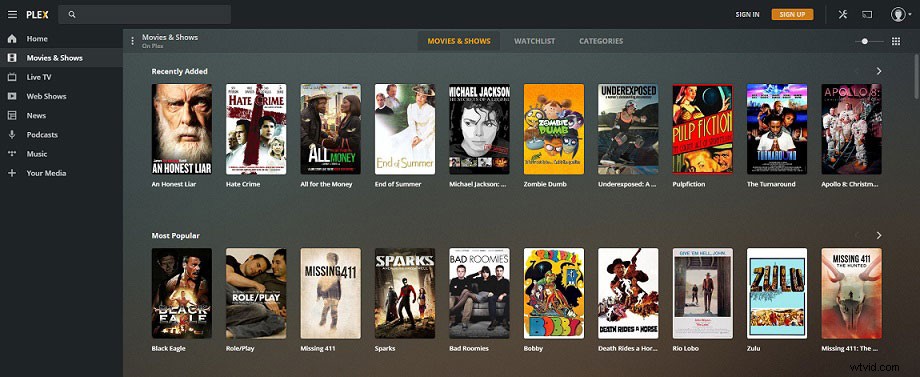Click the cast screen icon
Viewport: 920px width, 377px height.
(867, 15)
